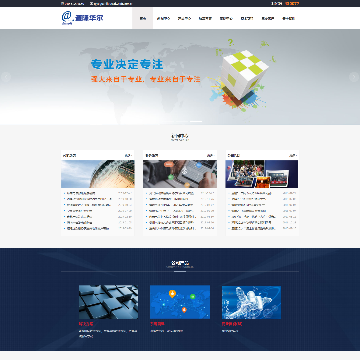This screenshot has width=360, height=360.
Task: Open blue world map product thumbnail
Action: (180, 302)
